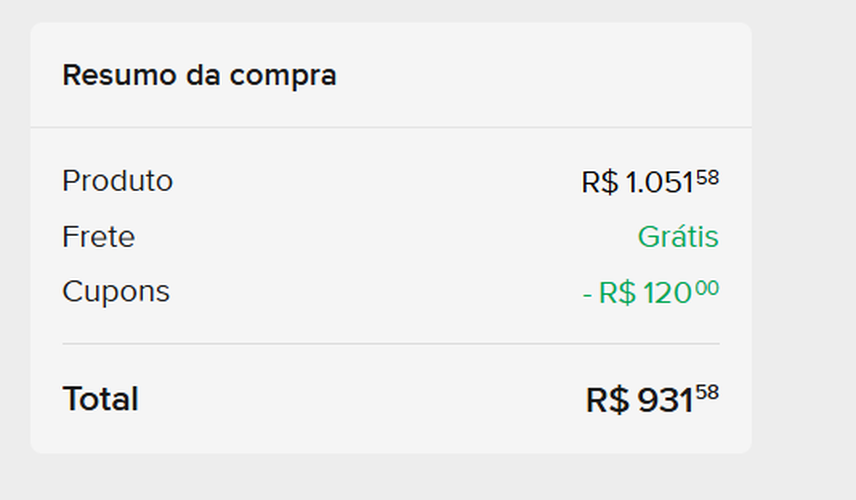Image resolution: width=856 pixels, height=500 pixels.
Task: Click the R$ symbol in the Produto row
Action: [600, 183]
